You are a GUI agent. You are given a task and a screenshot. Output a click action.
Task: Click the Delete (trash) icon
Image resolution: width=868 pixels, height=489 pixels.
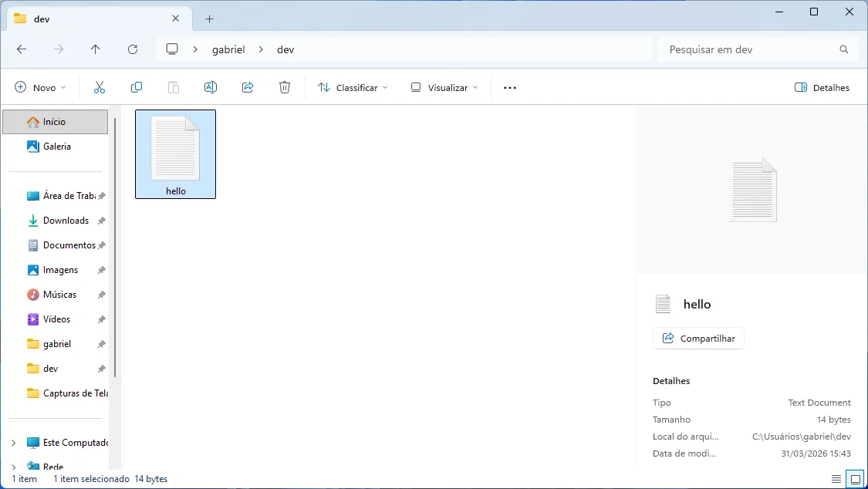pos(284,87)
